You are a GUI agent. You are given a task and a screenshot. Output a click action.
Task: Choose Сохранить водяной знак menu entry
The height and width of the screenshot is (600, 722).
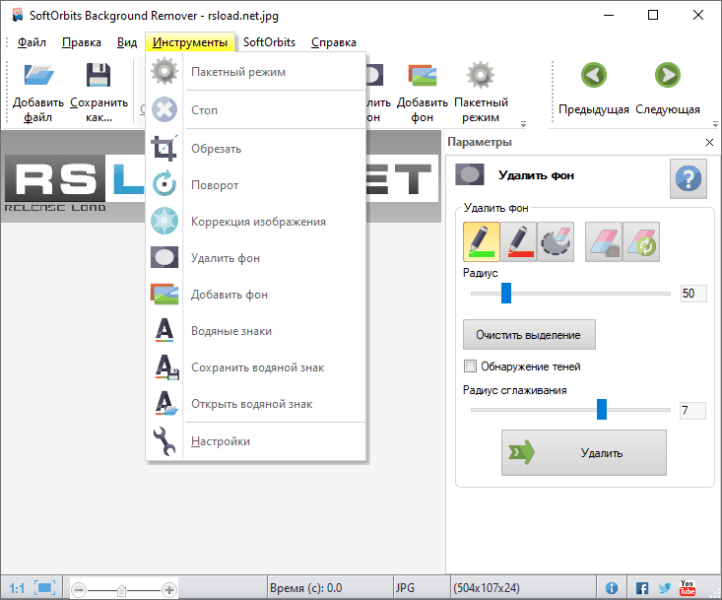coord(256,367)
